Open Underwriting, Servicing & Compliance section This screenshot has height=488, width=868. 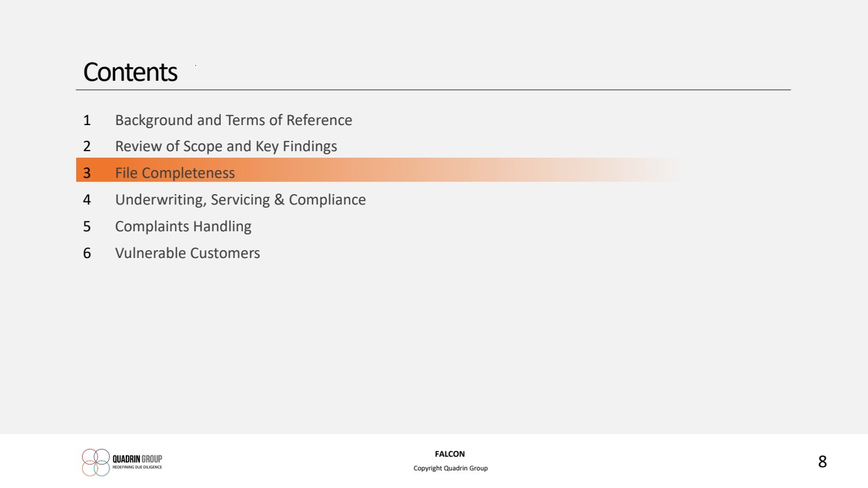tap(240, 200)
